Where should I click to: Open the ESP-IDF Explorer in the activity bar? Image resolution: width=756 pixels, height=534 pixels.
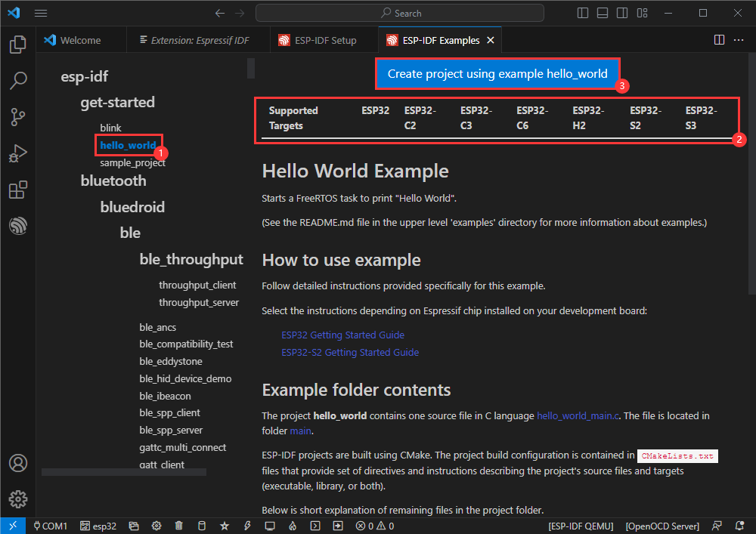pyautogui.click(x=18, y=226)
